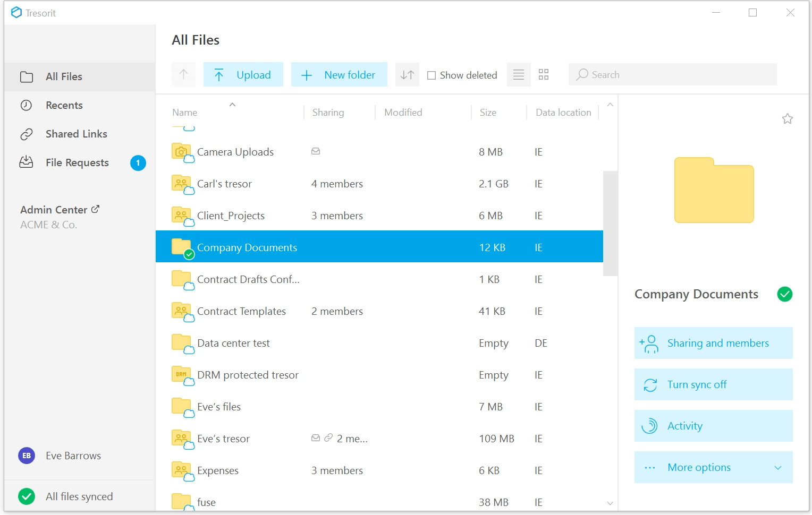Click the file list scrollbar thumb
Viewport: 812px width, 515px height.
point(610,223)
